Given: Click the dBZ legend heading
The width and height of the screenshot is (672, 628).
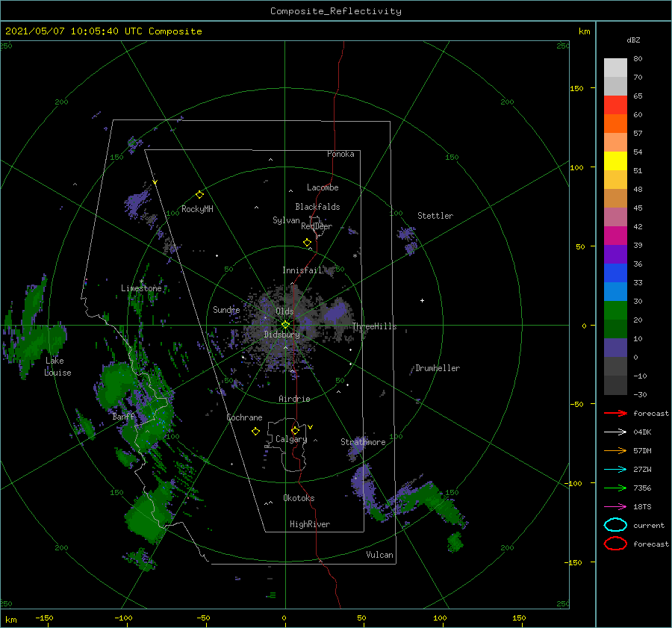Looking at the screenshot, I should [633, 40].
